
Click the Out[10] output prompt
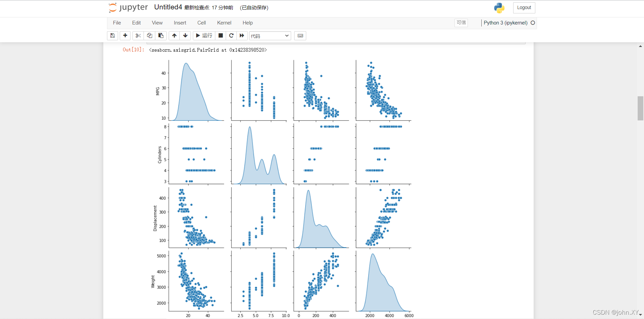pyautogui.click(x=133, y=50)
